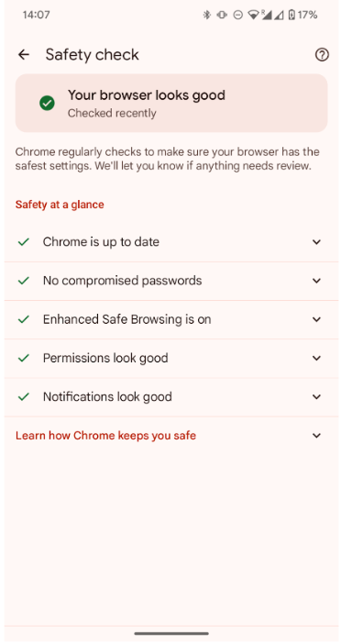Open the Enhanced Safe Browsing is on row
Image resolution: width=341 pixels, height=644 pixels.
pos(171,319)
